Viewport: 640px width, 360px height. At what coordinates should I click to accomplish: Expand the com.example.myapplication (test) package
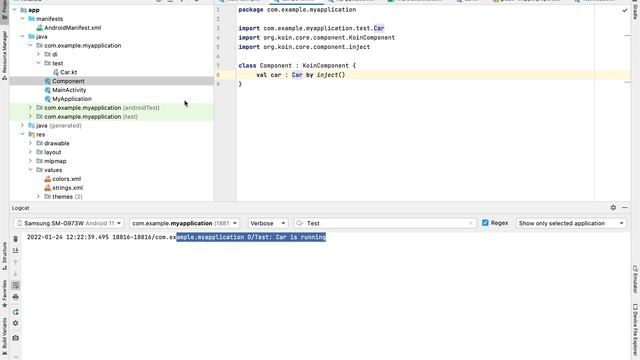point(31,117)
